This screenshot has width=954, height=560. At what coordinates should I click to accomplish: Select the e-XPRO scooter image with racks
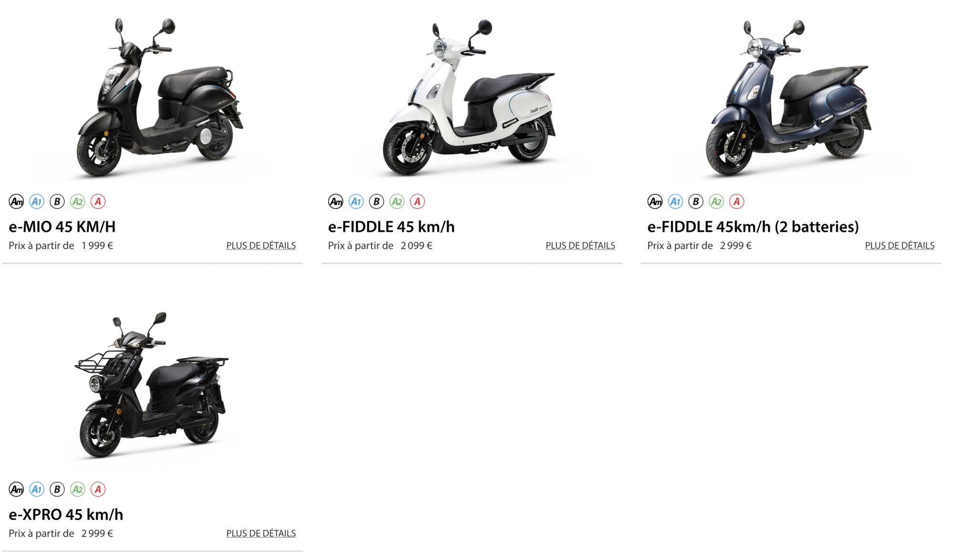coord(152,384)
